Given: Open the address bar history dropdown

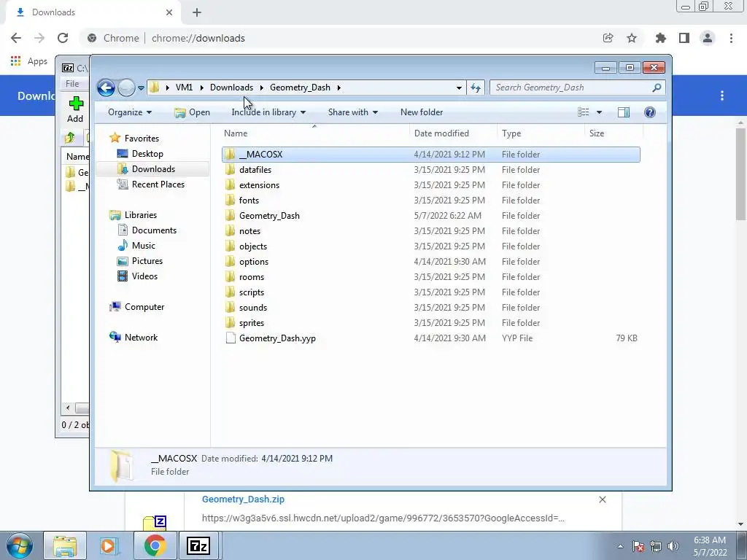Looking at the screenshot, I should [x=459, y=88].
